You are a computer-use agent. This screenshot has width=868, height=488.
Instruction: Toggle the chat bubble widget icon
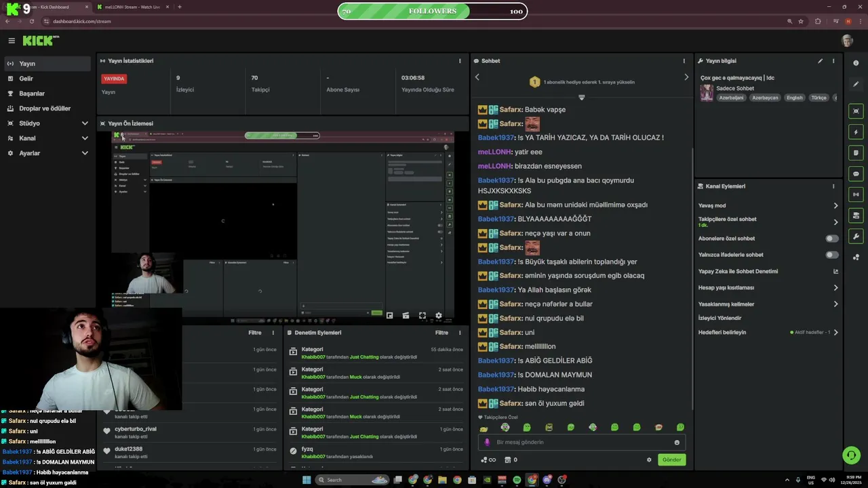pos(856,174)
